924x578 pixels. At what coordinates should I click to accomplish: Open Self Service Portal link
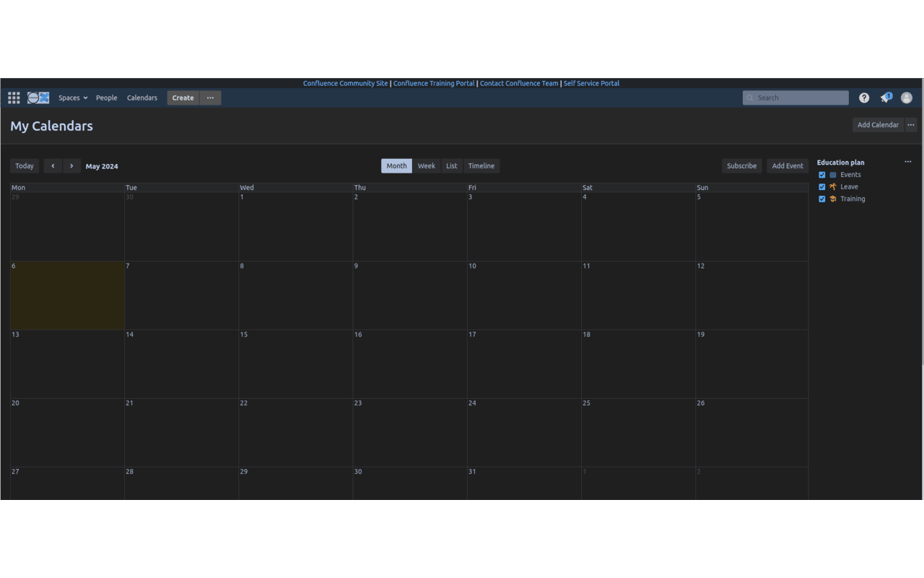[x=591, y=83]
